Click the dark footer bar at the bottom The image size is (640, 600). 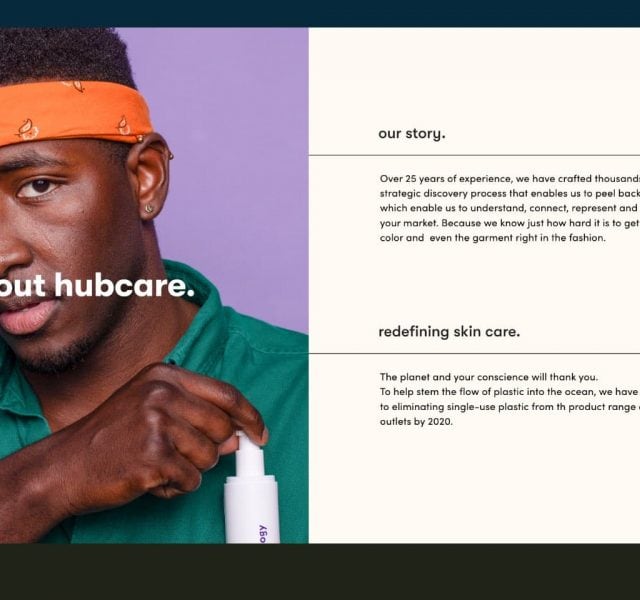[320, 571]
